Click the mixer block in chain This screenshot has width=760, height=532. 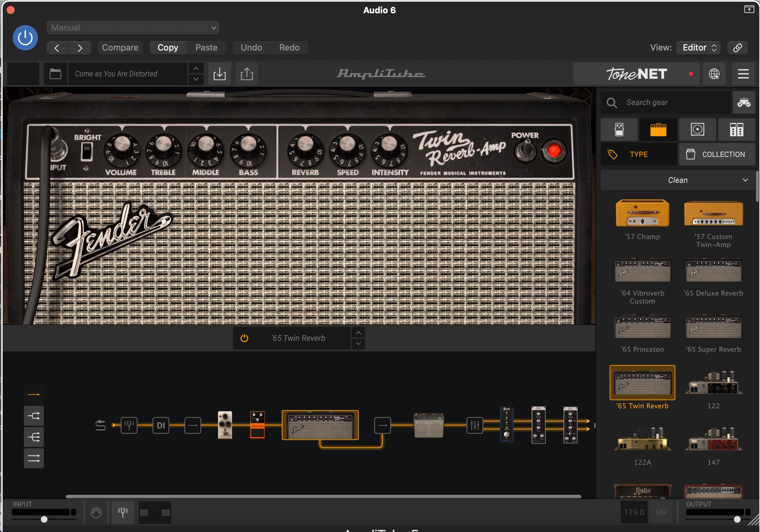[475, 425]
